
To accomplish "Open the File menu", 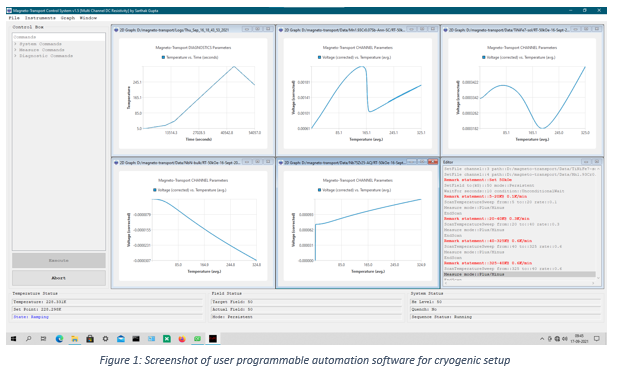I will point(14,18).
